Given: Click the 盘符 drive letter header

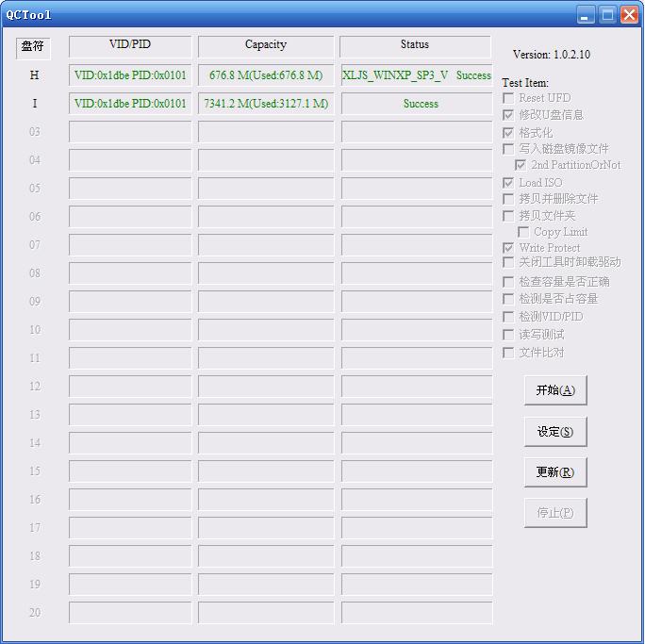Looking at the screenshot, I should [x=33, y=48].
